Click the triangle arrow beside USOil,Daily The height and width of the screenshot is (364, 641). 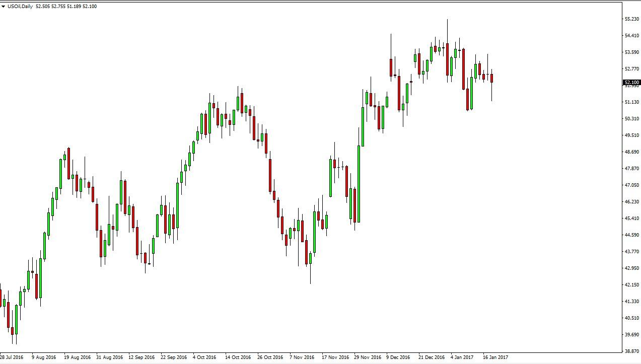click(4, 7)
